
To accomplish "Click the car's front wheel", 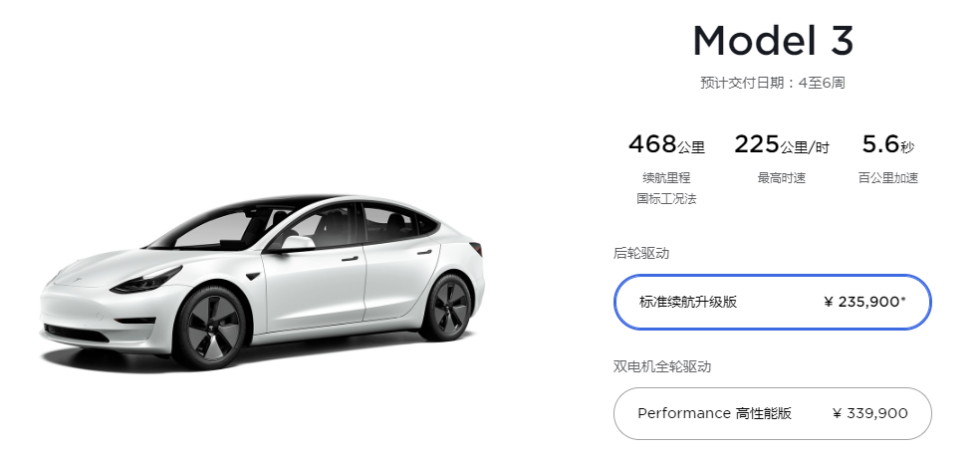I will point(209,326).
